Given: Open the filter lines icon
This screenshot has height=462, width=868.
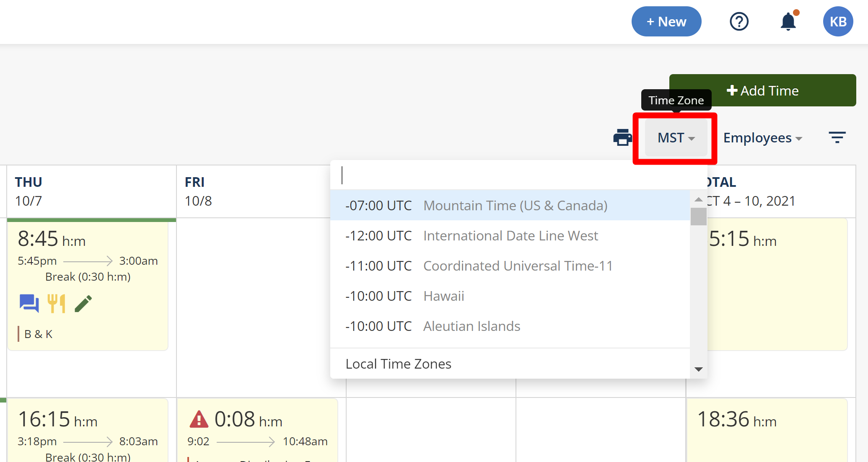Looking at the screenshot, I should 837,137.
